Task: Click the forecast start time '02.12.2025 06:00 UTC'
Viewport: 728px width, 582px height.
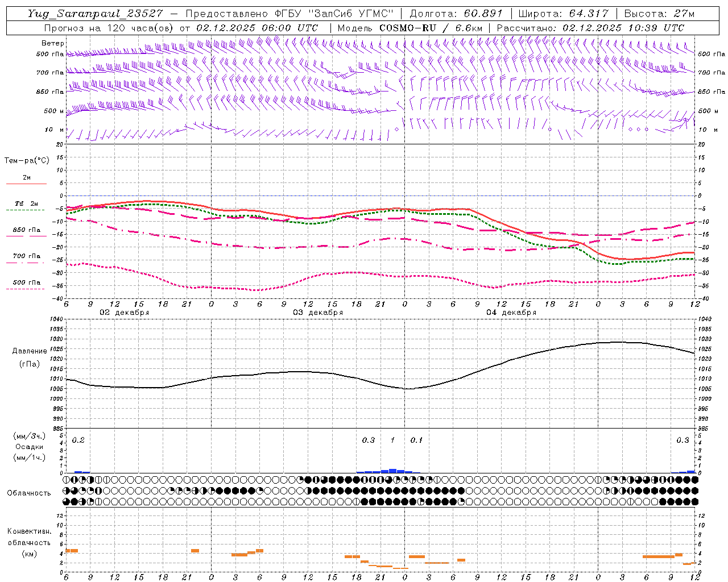Action: (x=257, y=28)
